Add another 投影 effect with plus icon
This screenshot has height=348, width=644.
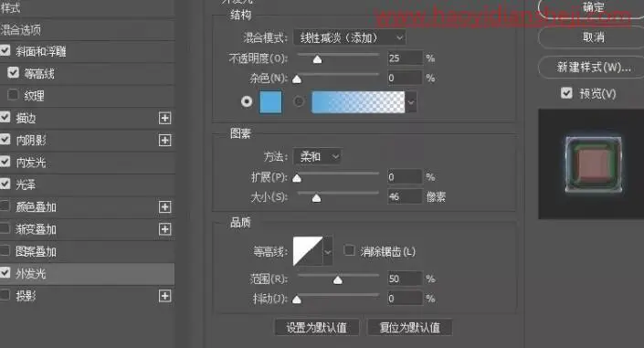pyautogui.click(x=164, y=296)
